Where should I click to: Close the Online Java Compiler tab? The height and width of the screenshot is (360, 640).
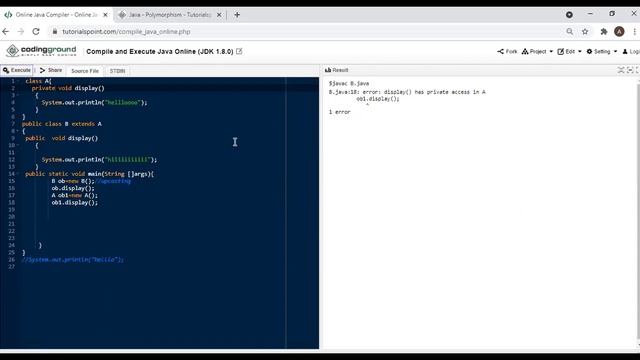[105, 15]
